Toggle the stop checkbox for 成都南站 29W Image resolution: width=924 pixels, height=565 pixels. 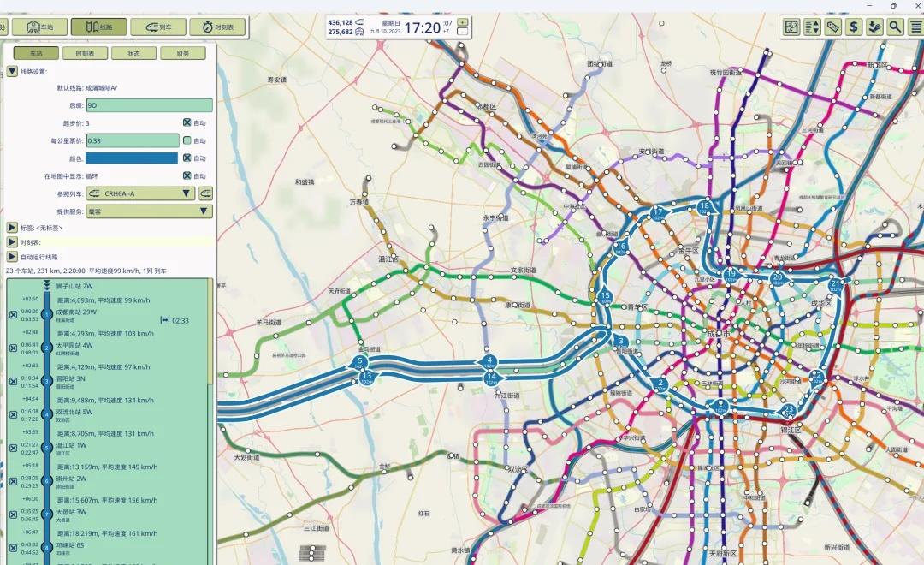click(x=13, y=315)
